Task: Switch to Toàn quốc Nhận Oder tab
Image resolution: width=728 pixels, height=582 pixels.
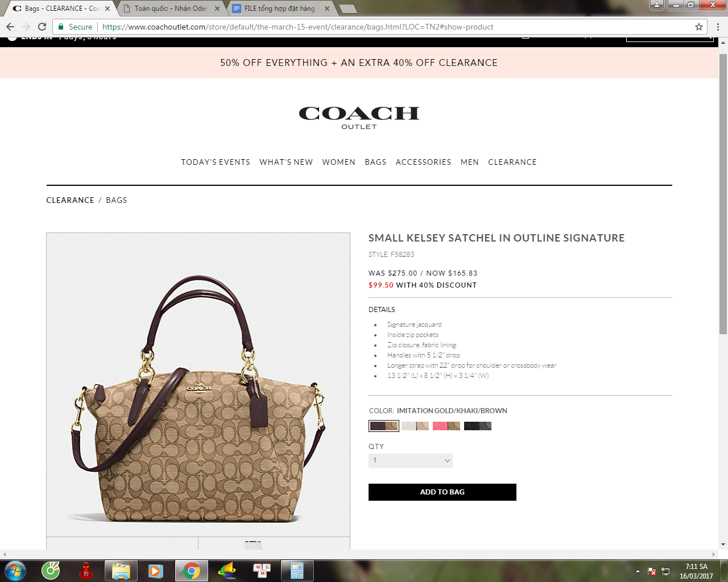Action: pyautogui.click(x=171, y=9)
